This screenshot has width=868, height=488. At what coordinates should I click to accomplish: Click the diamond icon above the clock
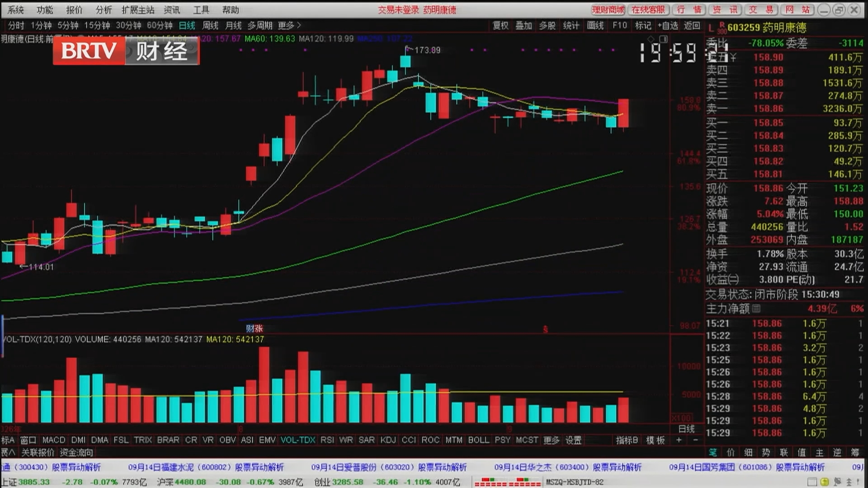[x=651, y=39]
